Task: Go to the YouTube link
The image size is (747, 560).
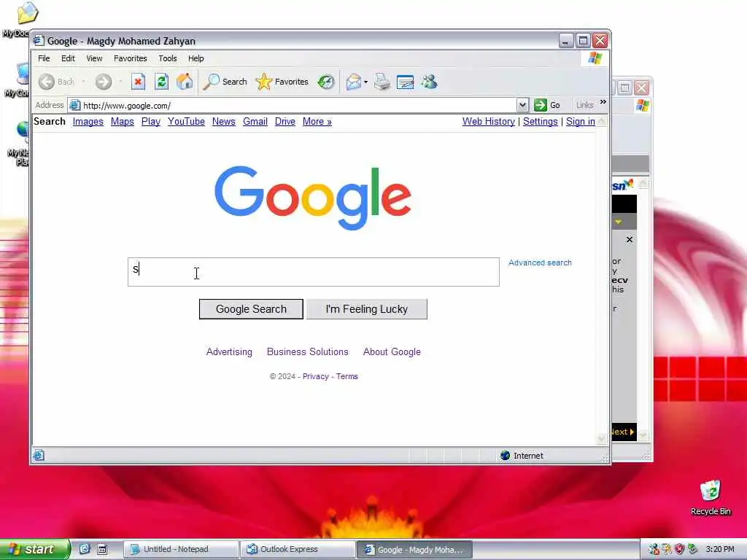Action: [186, 122]
